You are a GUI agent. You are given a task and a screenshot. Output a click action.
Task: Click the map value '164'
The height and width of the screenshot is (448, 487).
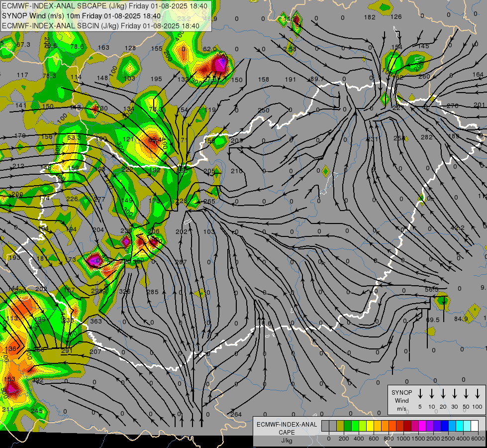click(478, 74)
